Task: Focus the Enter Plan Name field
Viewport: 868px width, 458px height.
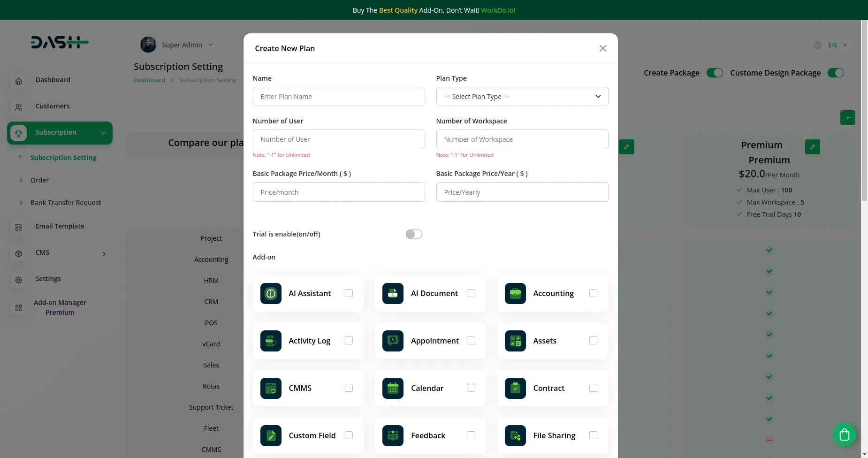Action: 338,97
